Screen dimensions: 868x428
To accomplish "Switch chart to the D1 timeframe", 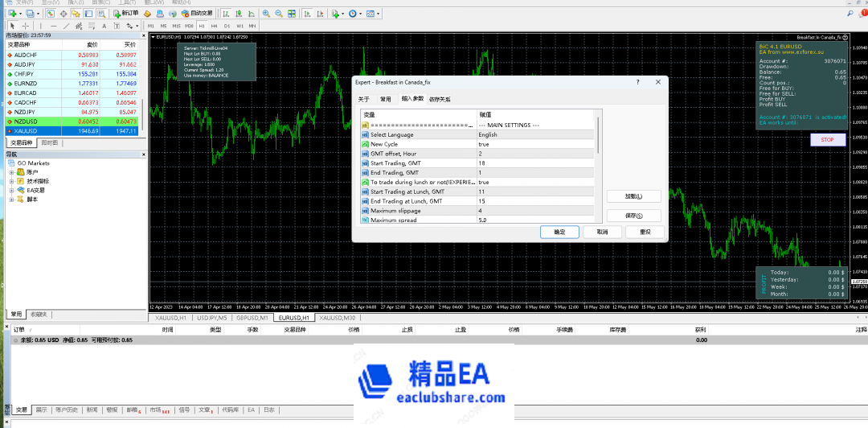I will coord(227,26).
